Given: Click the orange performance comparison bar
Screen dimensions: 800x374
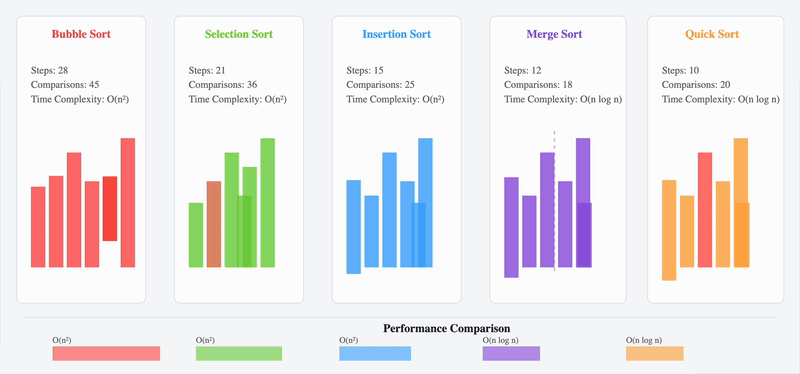Looking at the screenshot, I should point(655,354).
